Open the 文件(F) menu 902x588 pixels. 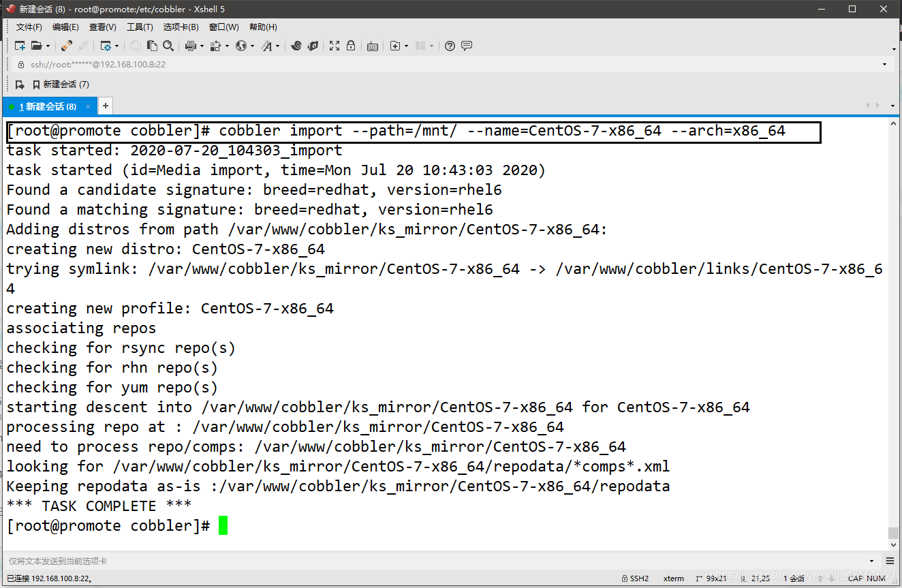pos(29,27)
